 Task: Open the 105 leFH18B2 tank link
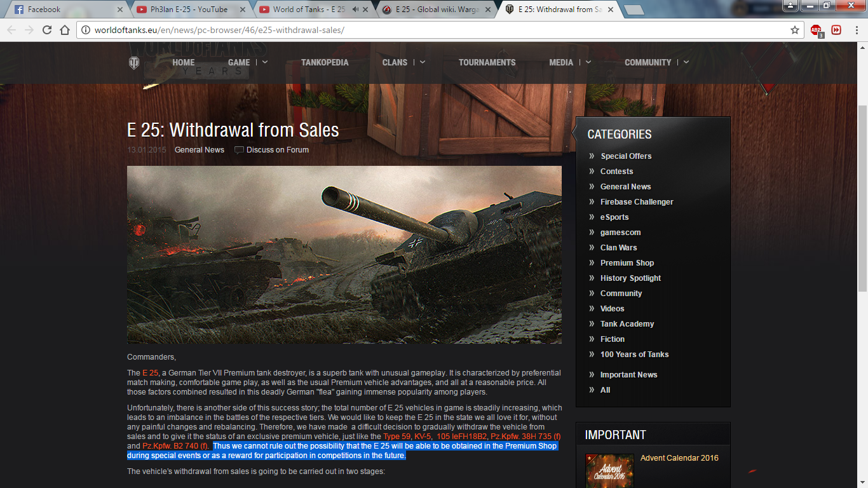tap(462, 437)
